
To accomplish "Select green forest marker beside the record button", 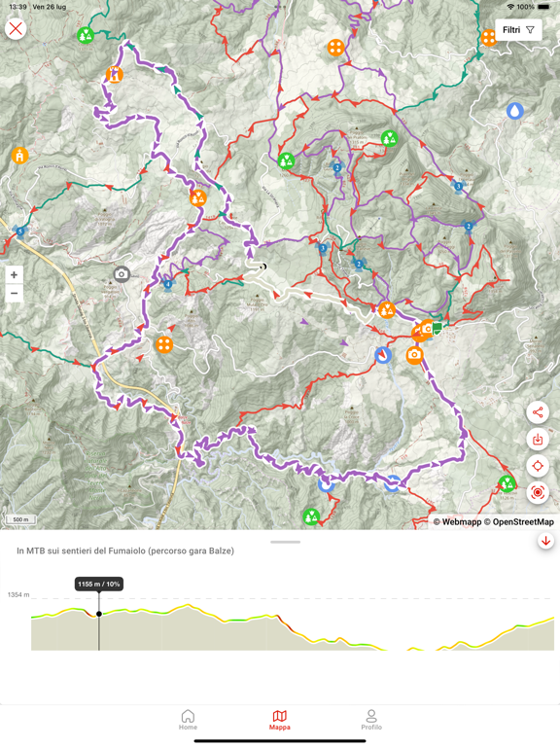I will [x=507, y=483].
